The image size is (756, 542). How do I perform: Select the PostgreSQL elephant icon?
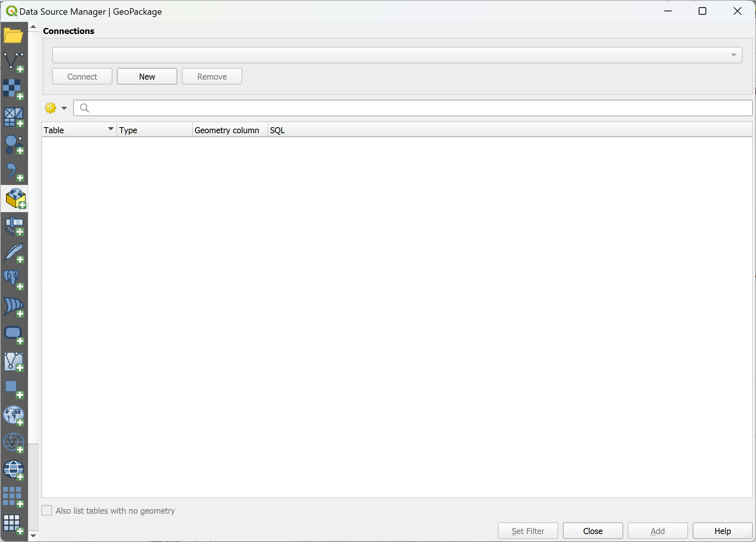click(x=14, y=280)
